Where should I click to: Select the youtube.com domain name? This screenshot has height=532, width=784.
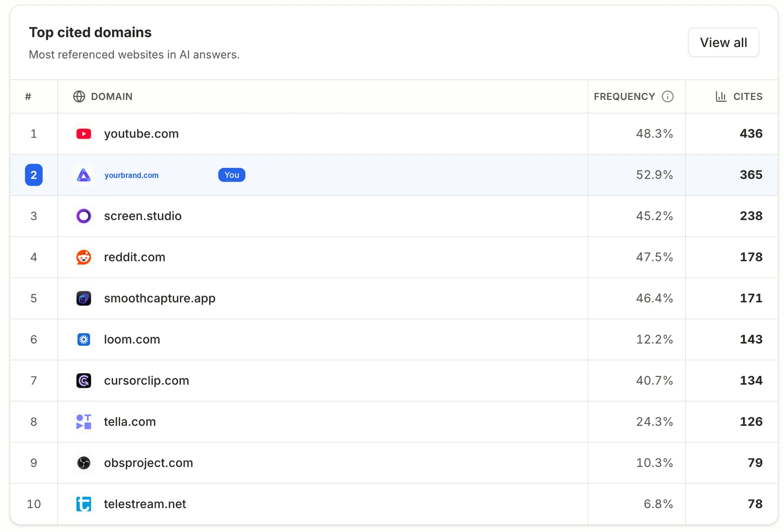pyautogui.click(x=141, y=134)
